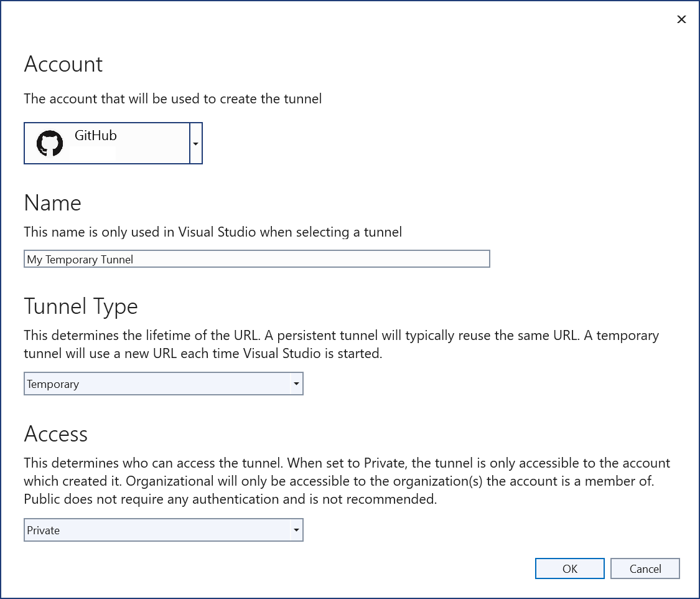Click the Tunnel Type dropdown arrow
This screenshot has height=599, width=700.
[296, 384]
